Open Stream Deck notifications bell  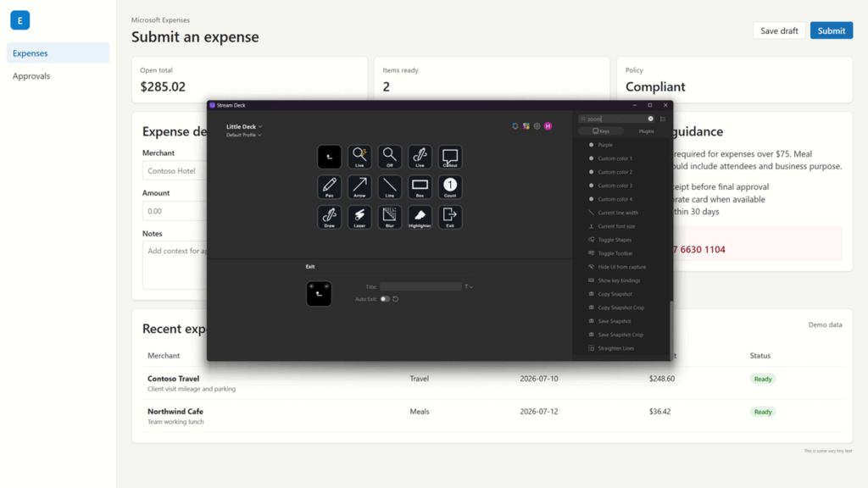pyautogui.click(x=515, y=126)
